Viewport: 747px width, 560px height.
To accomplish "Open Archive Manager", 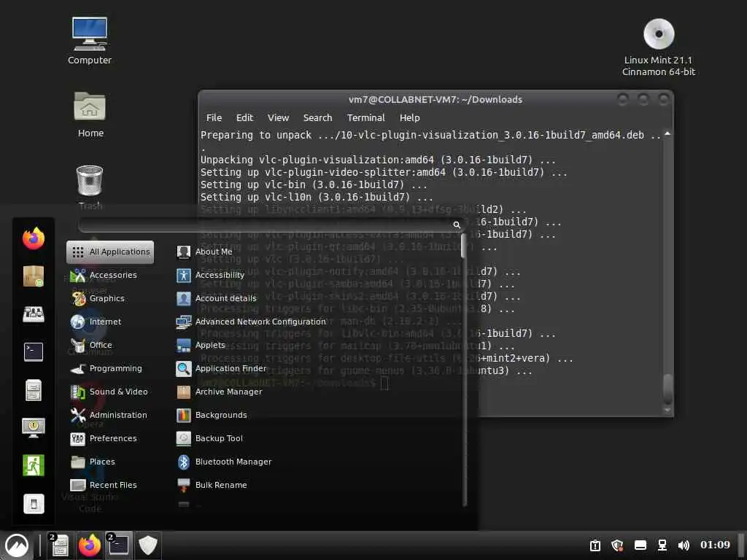I will [219, 392].
